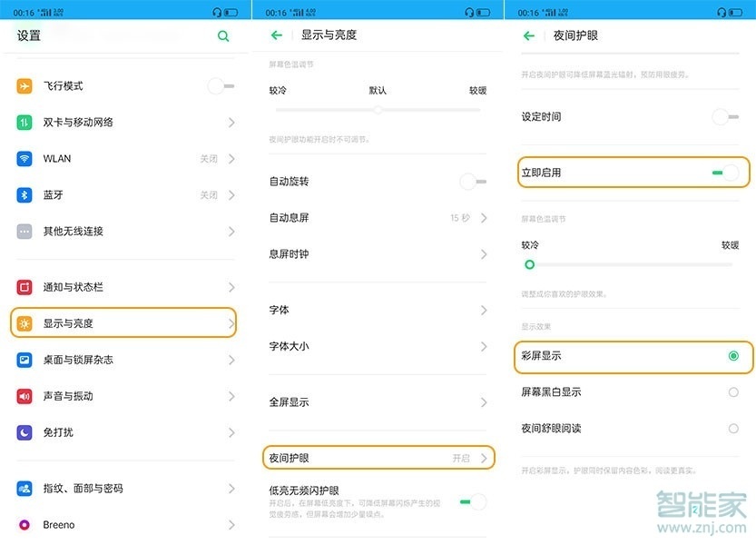The height and width of the screenshot is (545, 756).
Task: Open WLAN settings via its icon
Action: pyautogui.click(x=23, y=158)
